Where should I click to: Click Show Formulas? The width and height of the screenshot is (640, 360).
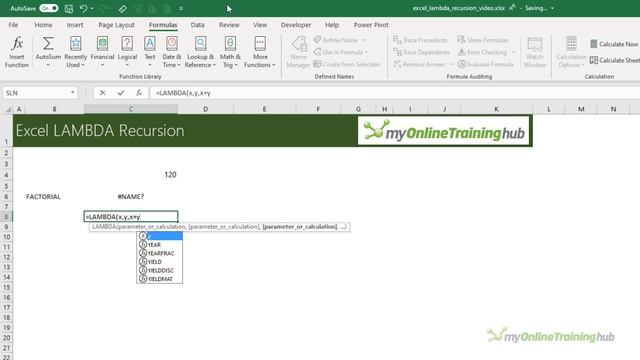(483, 40)
